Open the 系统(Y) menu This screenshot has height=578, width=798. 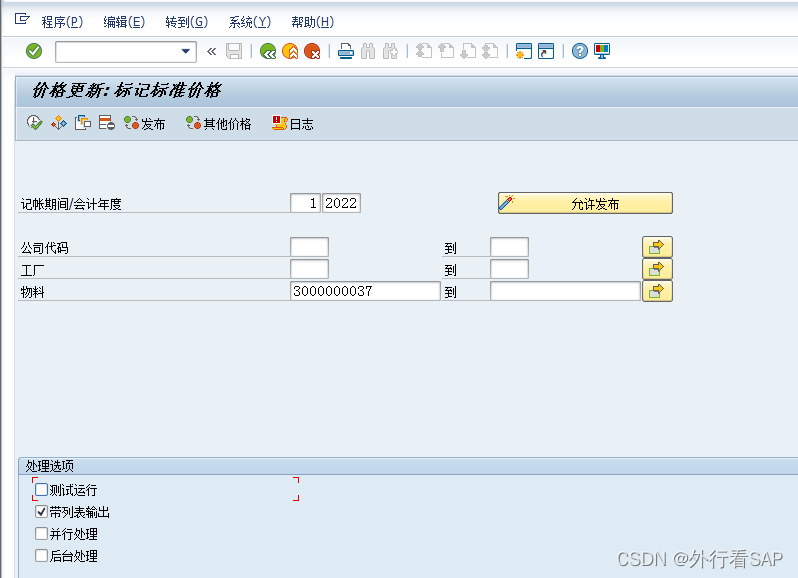pyautogui.click(x=249, y=22)
